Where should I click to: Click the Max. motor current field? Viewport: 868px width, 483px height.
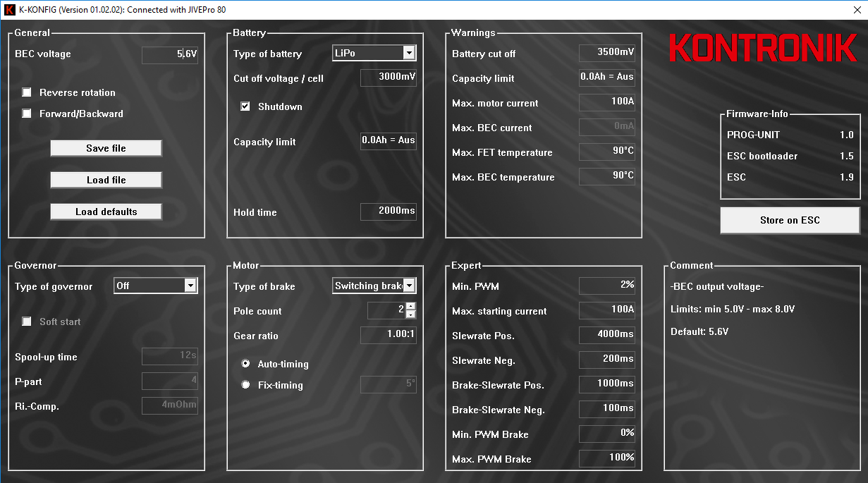coord(606,102)
